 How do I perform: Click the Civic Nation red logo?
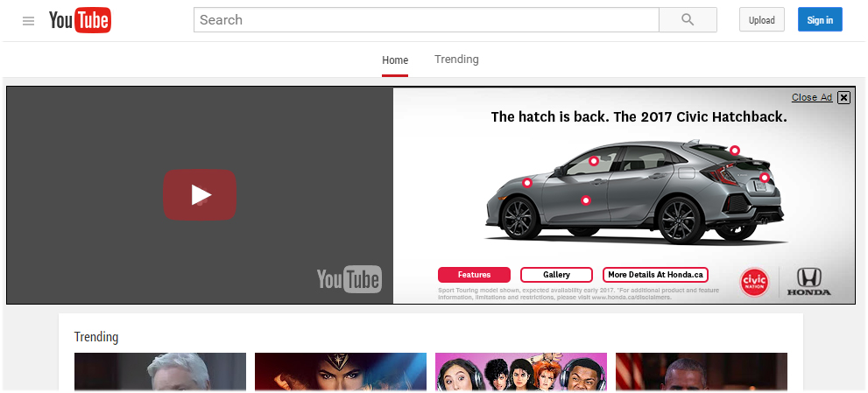(754, 282)
